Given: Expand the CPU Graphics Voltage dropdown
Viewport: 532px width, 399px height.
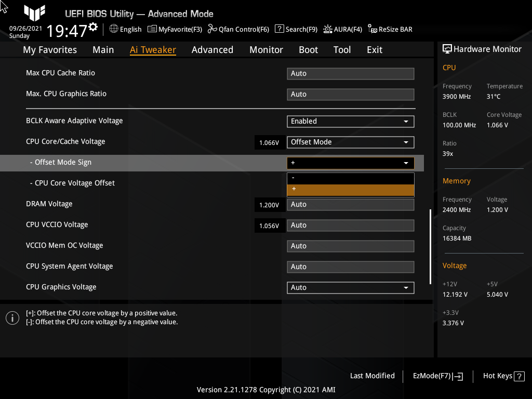Looking at the screenshot, I should (x=350, y=287).
